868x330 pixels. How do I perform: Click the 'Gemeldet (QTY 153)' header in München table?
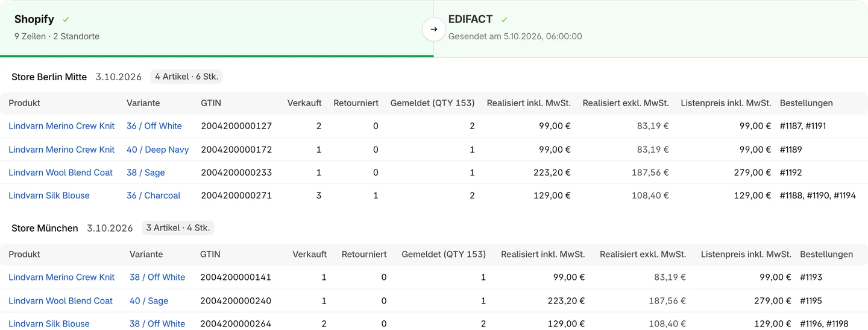pos(444,255)
